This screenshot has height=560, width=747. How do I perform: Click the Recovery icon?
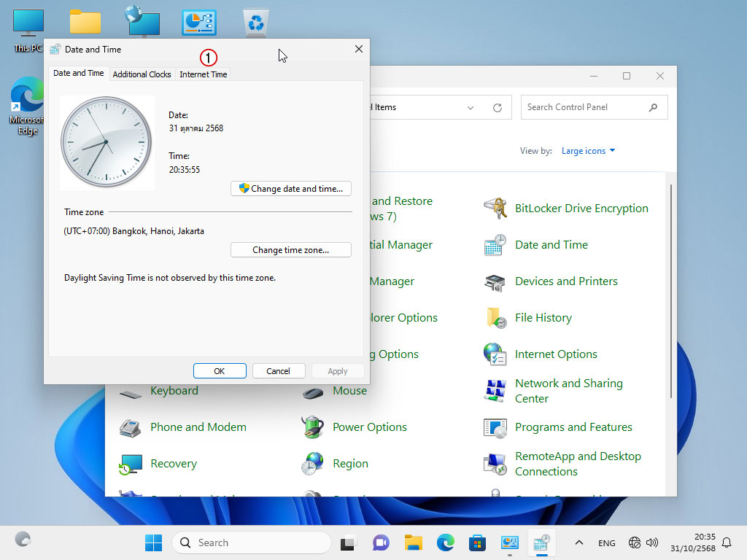coord(131,464)
